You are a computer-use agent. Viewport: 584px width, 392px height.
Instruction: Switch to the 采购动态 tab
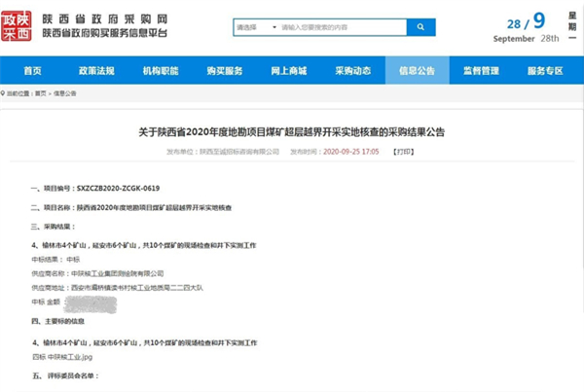coord(353,71)
